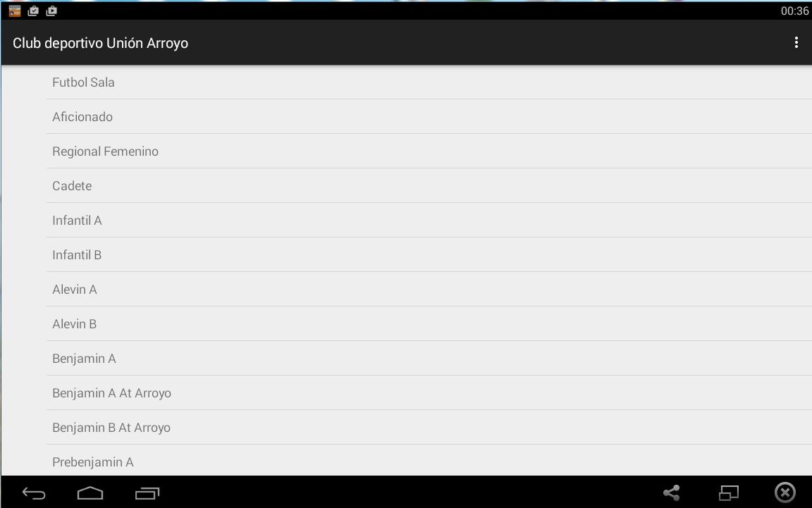The image size is (812, 508).
Task: Open the Cadete team entry
Action: 72,186
